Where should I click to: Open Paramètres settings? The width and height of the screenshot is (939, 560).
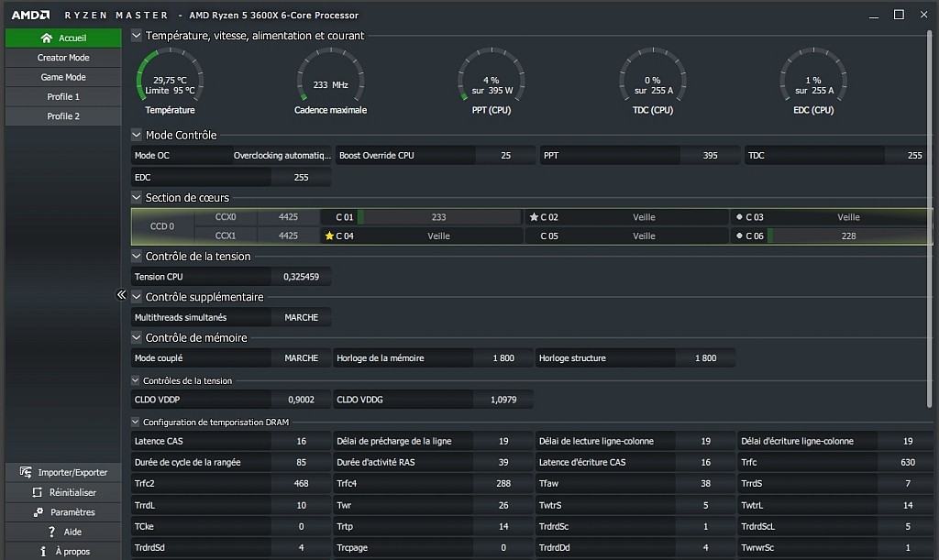pyautogui.click(x=63, y=512)
